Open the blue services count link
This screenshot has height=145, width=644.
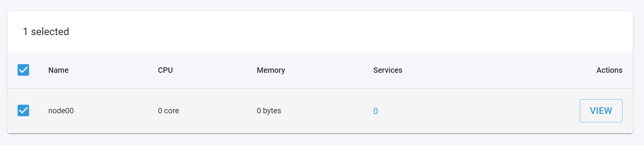pyautogui.click(x=375, y=111)
